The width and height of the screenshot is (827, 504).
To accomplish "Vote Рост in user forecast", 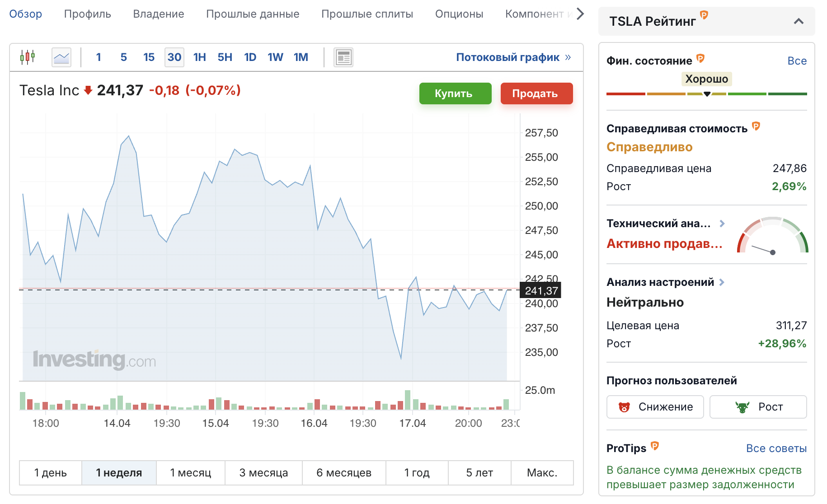I will 758,407.
